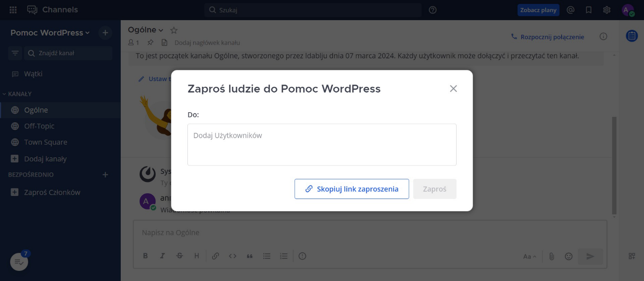
Task: Focus the Napisz na Ogólne message box
Action: [370, 232]
